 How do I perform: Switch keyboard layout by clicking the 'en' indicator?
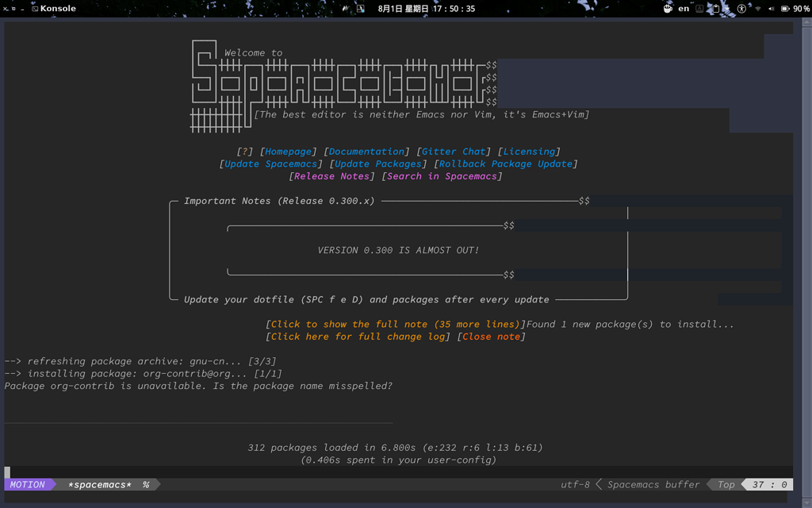tap(684, 9)
